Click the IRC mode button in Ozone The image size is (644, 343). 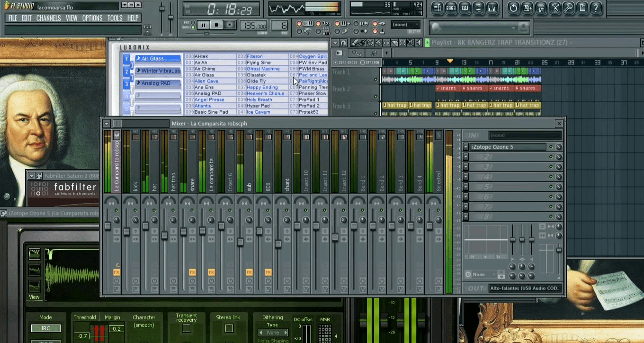click(46, 328)
